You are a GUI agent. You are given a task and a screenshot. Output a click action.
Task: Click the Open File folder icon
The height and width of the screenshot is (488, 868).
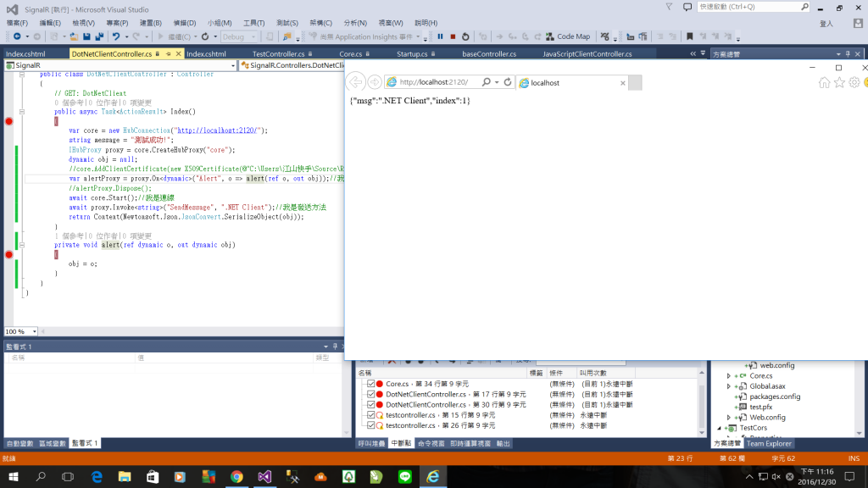point(74,36)
